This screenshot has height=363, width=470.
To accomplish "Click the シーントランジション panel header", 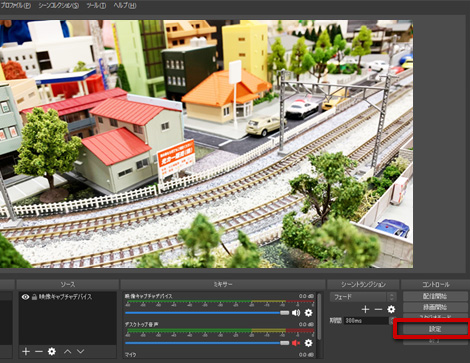I will click(363, 284).
